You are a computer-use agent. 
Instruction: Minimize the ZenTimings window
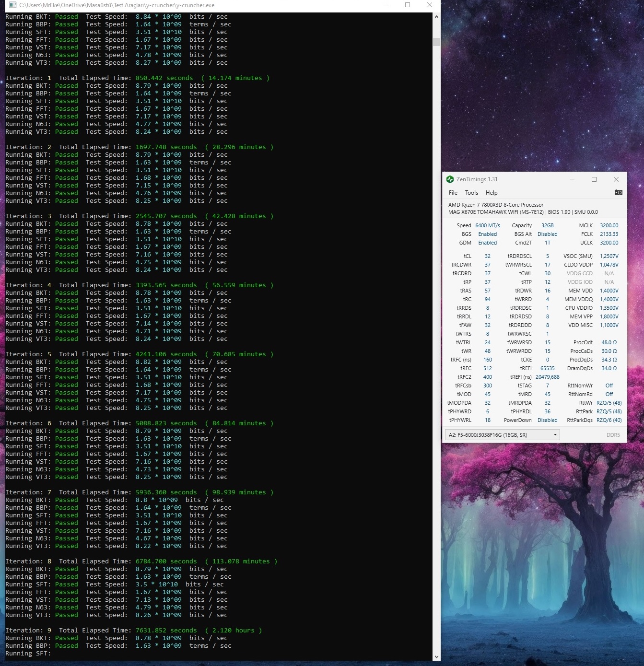click(572, 179)
